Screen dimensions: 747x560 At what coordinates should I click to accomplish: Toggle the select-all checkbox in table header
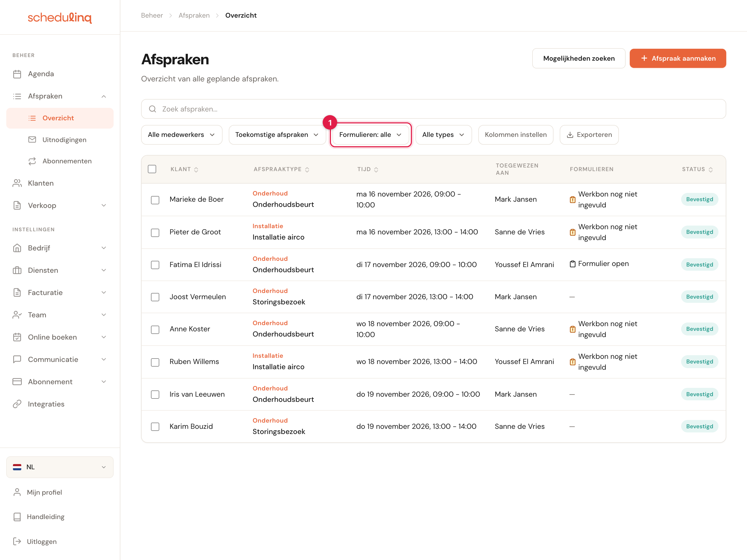click(152, 169)
